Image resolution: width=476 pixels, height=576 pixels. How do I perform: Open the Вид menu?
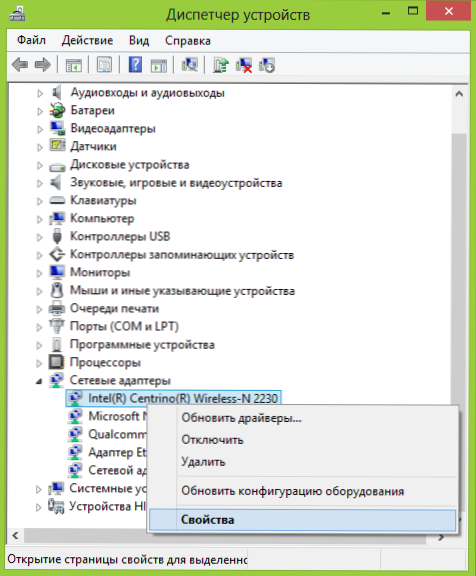pyautogui.click(x=139, y=40)
